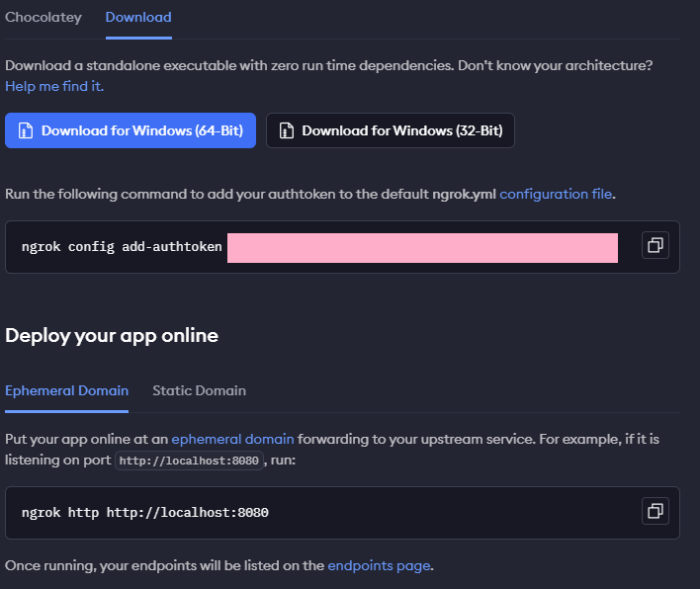Switch to the Chocolatey tab
This screenshot has width=700, height=589.
pyautogui.click(x=44, y=18)
